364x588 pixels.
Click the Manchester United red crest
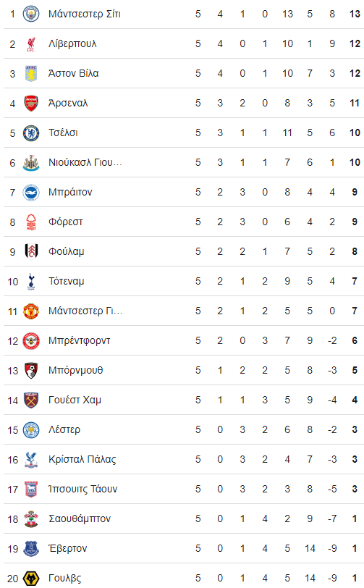[x=31, y=311]
